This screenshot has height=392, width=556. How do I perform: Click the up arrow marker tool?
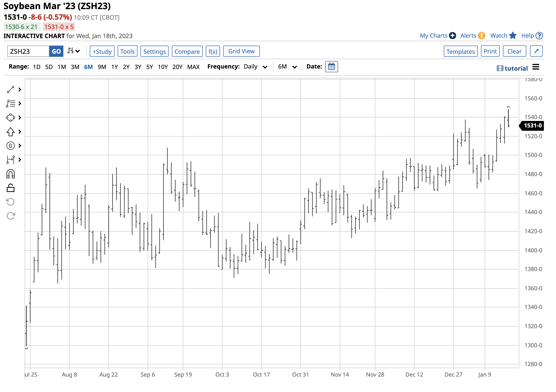click(11, 132)
